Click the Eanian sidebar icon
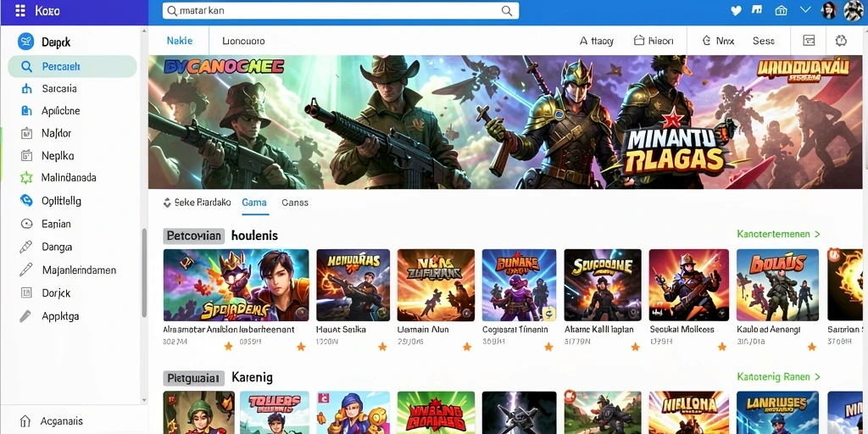 click(x=26, y=224)
